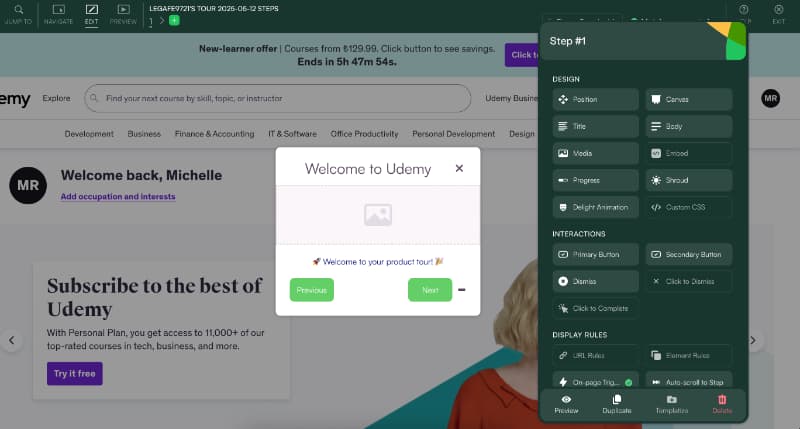Screen dimensions: 800x429
Task: Open Element Rules display rule
Action: click(689, 356)
